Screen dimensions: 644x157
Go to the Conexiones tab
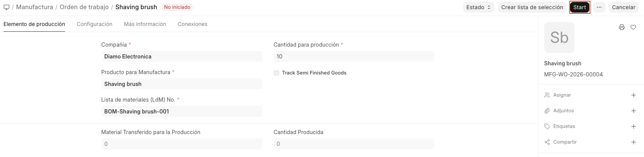(x=193, y=24)
